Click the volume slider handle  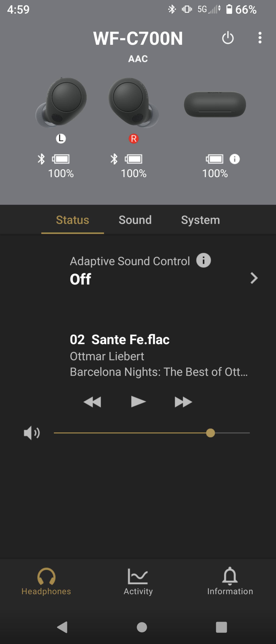[210, 433]
